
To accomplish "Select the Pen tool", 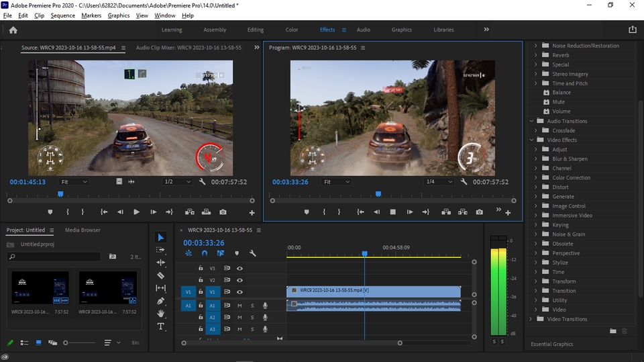I will [x=160, y=301].
